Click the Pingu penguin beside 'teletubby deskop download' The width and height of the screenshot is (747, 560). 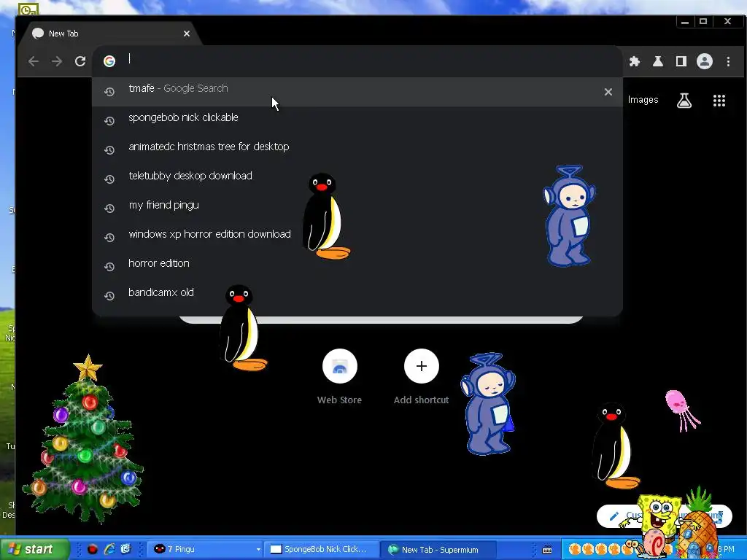click(x=325, y=217)
